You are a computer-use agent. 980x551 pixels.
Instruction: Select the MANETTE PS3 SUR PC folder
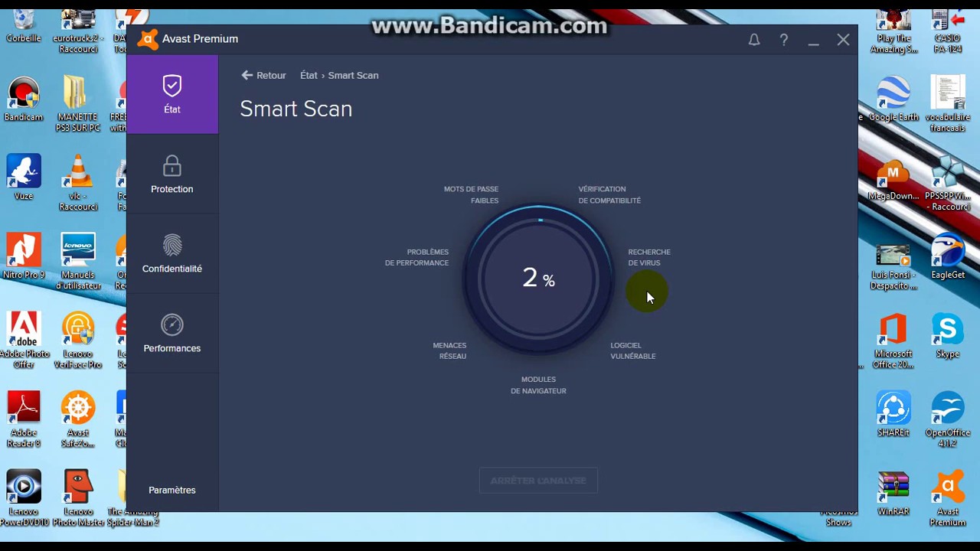pyautogui.click(x=77, y=104)
